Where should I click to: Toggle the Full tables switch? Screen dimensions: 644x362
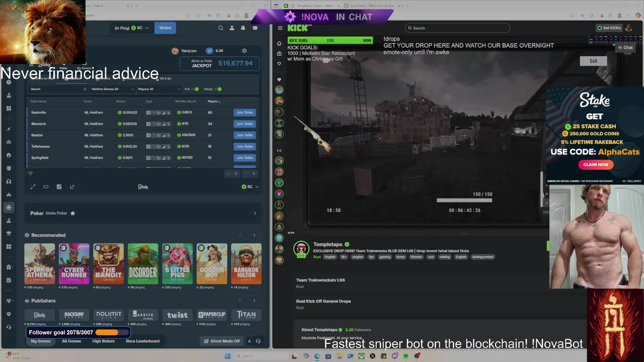195,89
